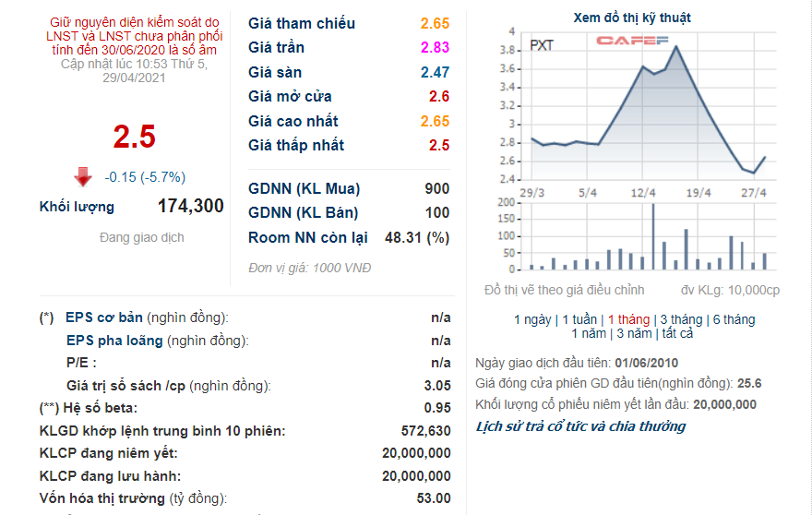Viewport: 812px width, 515px height.
Task: Click the 'Đồ thị vẽ theo giá điều chỉnh' note
Action: 565,290
